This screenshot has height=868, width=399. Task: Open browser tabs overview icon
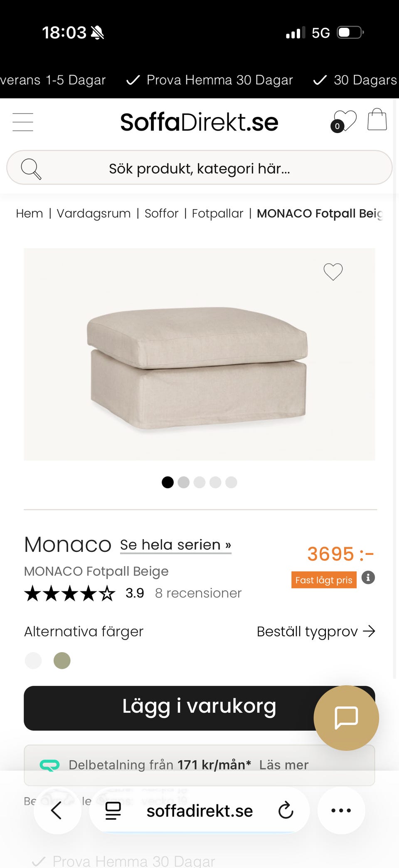tap(113, 810)
